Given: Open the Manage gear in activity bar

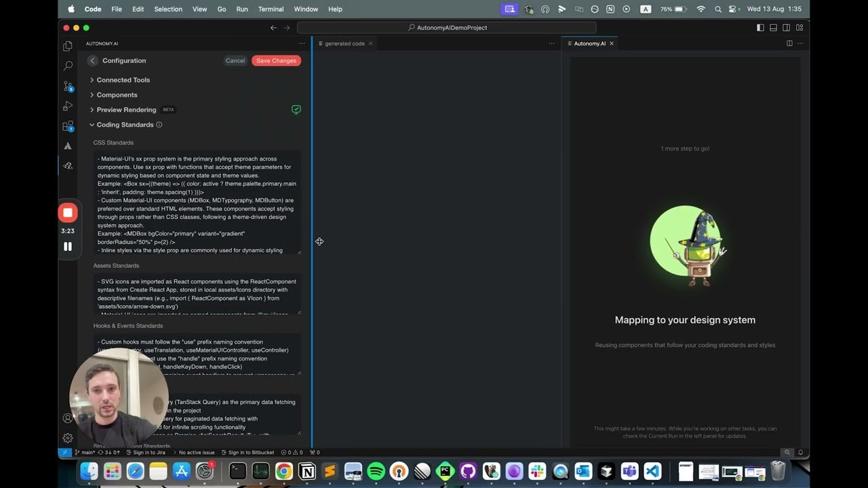Looking at the screenshot, I should click(x=68, y=438).
